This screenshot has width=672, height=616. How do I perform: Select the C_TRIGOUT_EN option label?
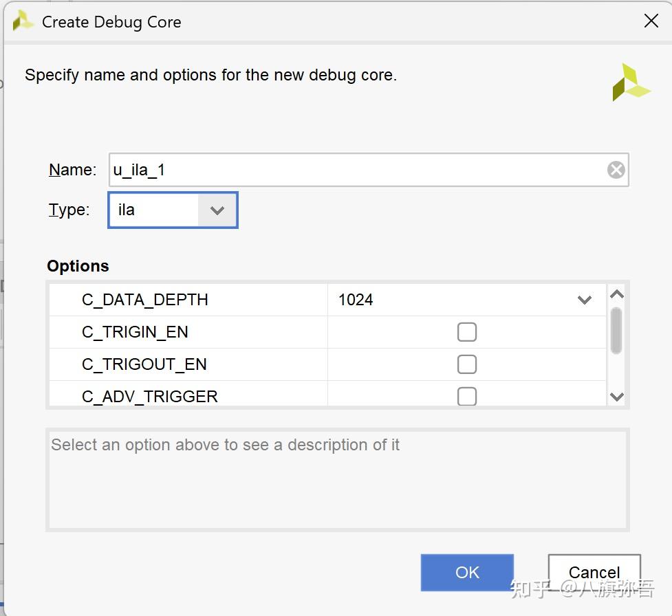144,364
